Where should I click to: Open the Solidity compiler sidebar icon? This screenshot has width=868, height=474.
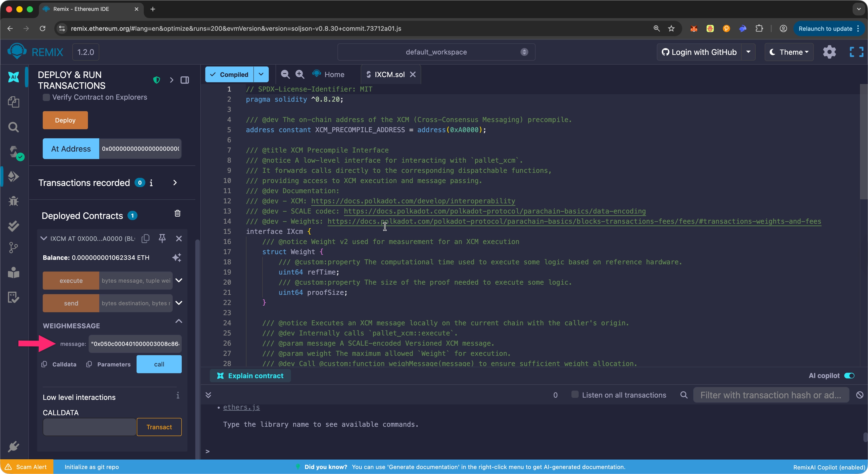14,152
